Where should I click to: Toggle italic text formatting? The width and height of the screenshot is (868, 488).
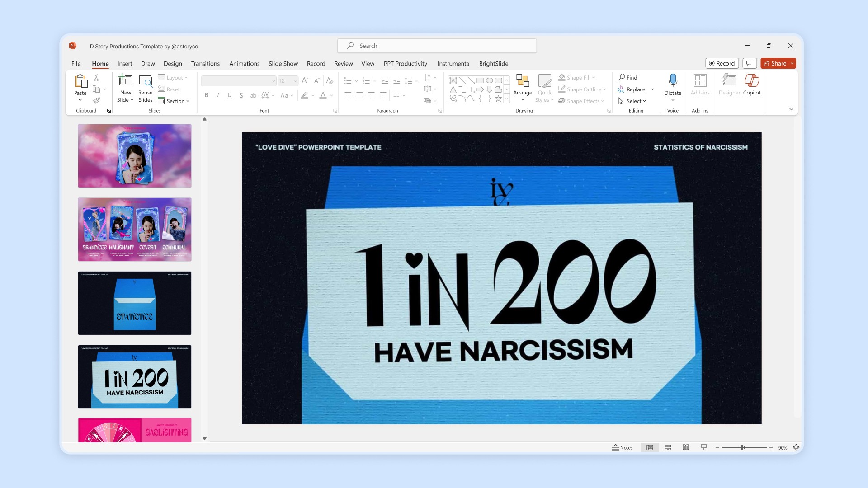point(218,95)
